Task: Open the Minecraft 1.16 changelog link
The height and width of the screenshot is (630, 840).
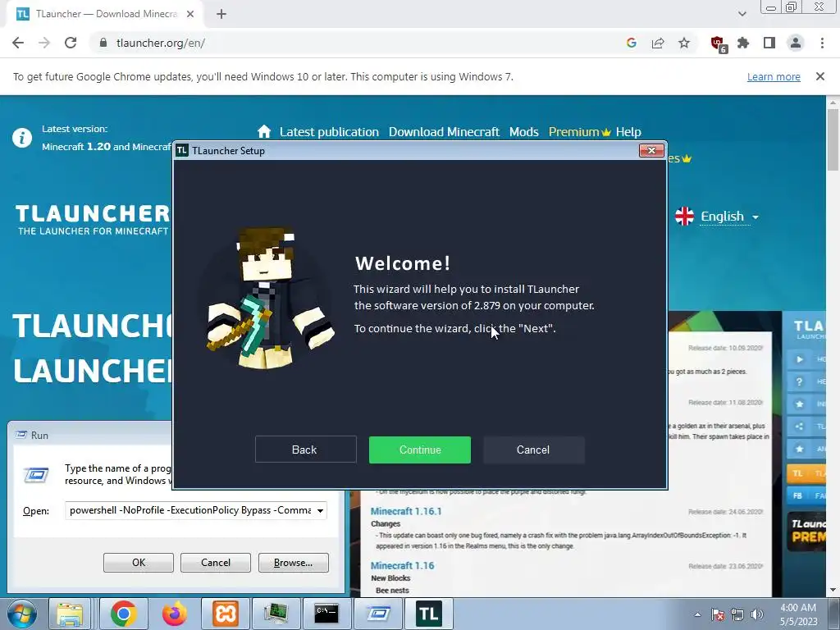Action: tap(402, 566)
